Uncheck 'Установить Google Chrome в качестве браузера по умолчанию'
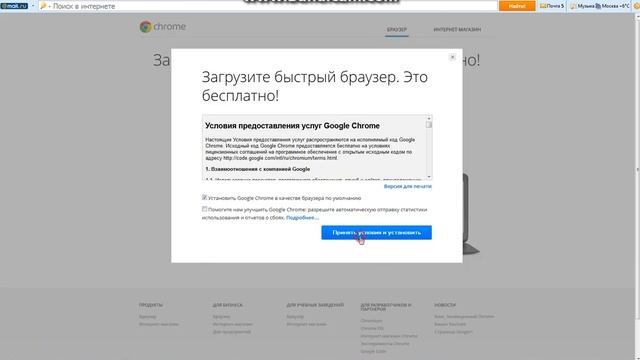The height and width of the screenshot is (360, 640). tap(204, 198)
